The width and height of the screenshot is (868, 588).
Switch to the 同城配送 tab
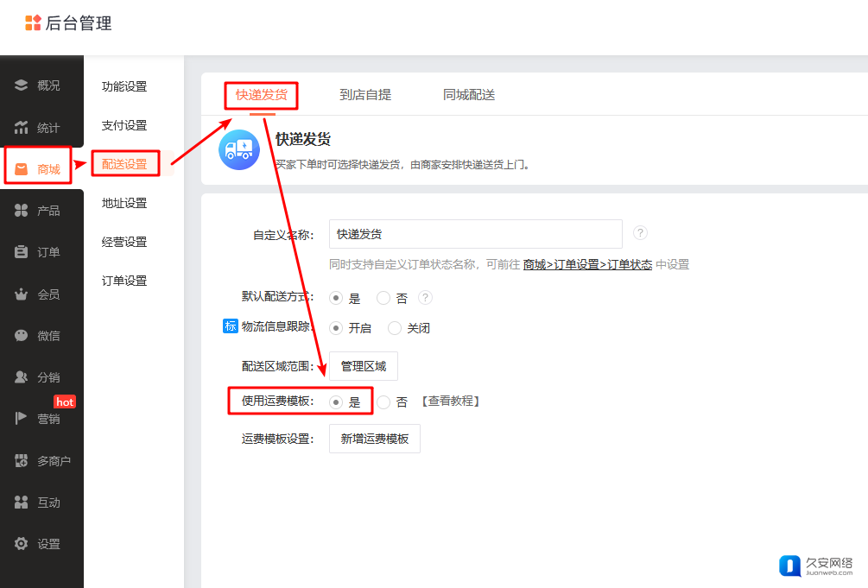(469, 95)
